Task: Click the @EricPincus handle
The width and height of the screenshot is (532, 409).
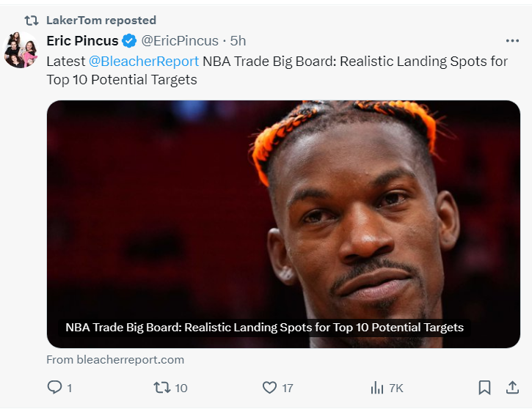Action: tap(180, 40)
